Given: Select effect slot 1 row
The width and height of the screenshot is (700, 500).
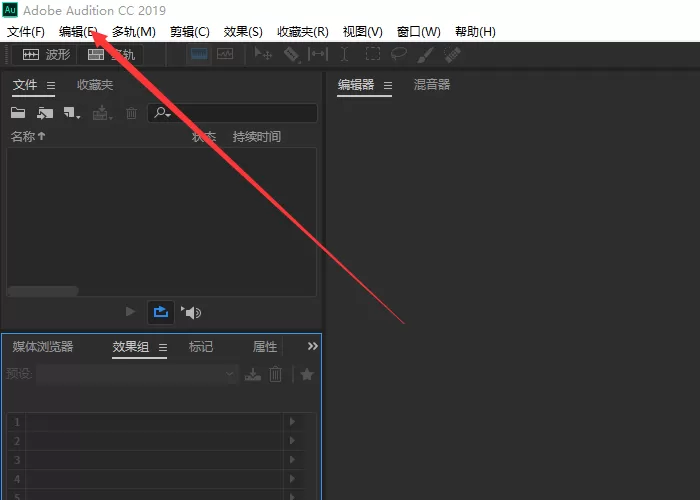Looking at the screenshot, I should click(x=155, y=422).
